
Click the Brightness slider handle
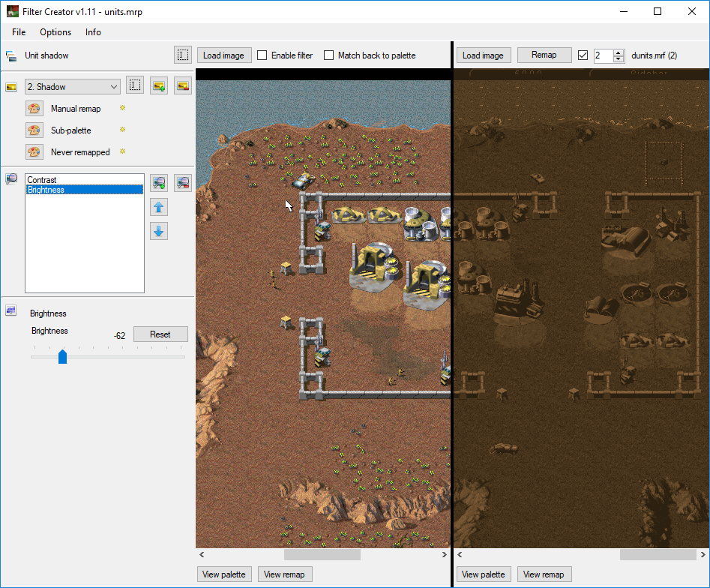[x=62, y=356]
